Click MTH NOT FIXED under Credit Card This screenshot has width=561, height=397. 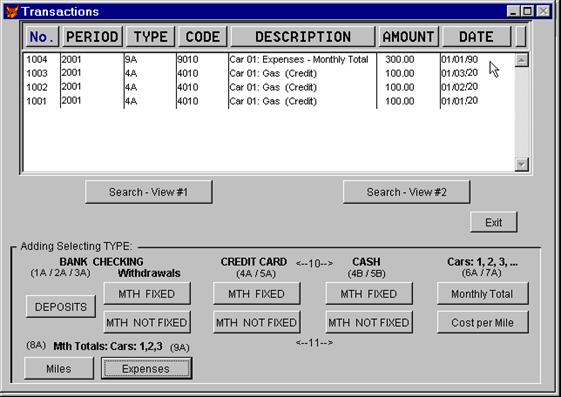pos(257,322)
